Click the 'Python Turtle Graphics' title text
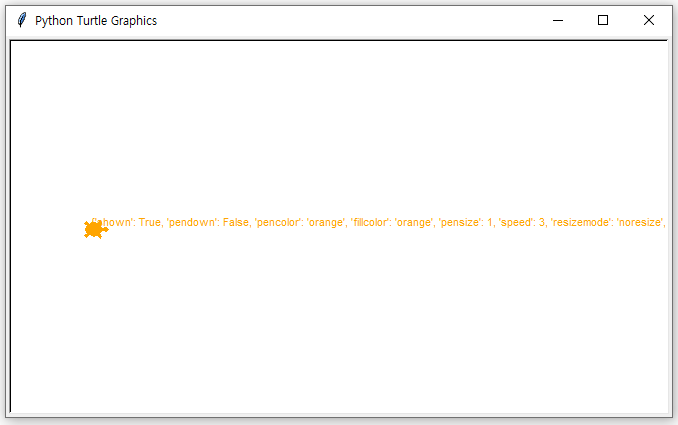 click(x=96, y=21)
